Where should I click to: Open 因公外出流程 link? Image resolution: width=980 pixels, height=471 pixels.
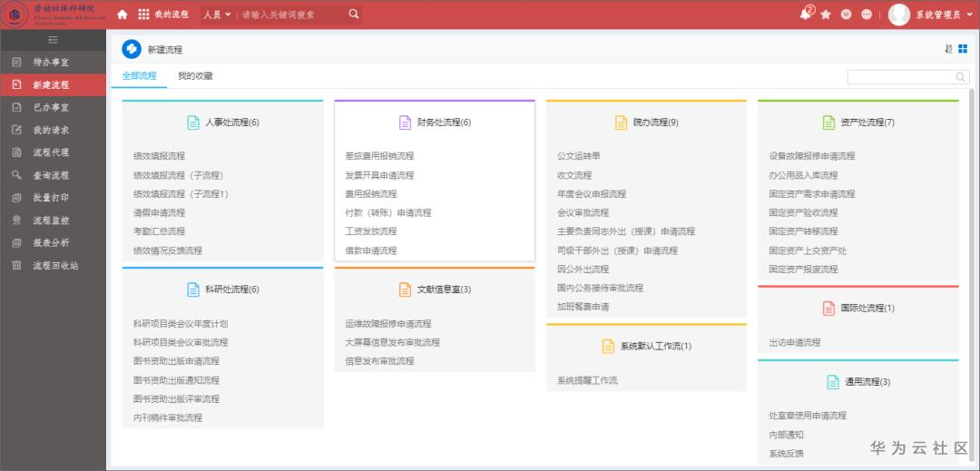(583, 270)
